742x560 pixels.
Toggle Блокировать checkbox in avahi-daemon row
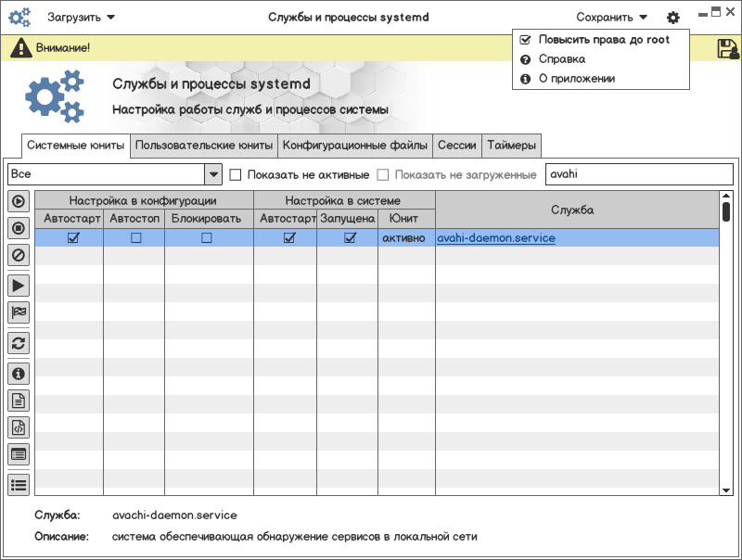(207, 238)
